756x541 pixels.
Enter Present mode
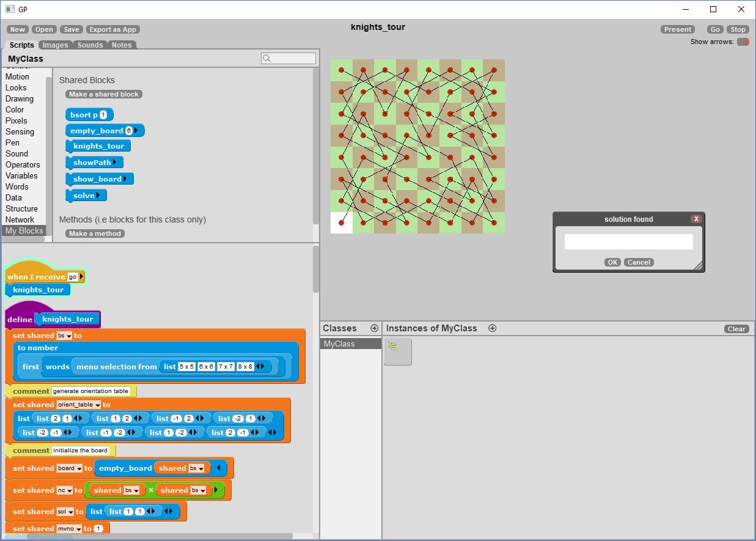[x=678, y=29]
